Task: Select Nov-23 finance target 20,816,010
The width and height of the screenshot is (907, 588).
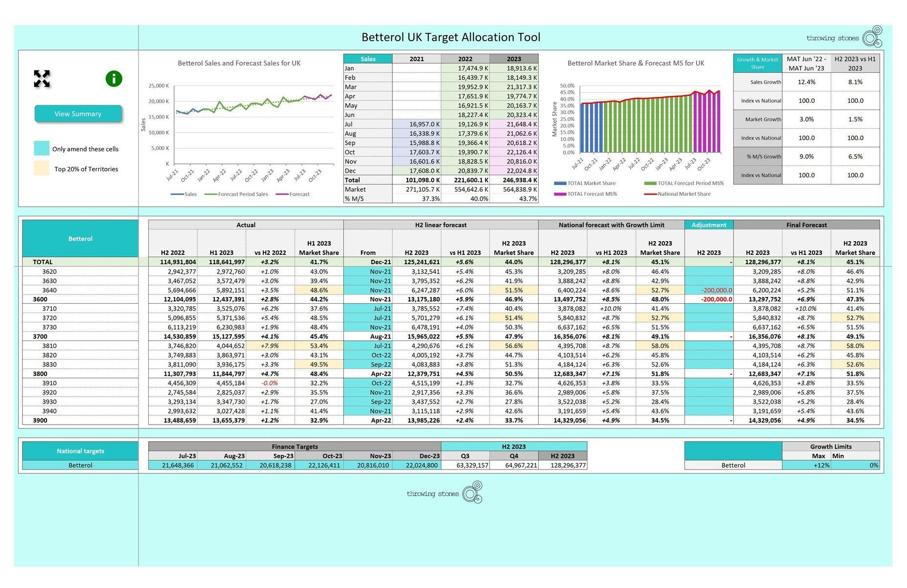Action: tap(368, 465)
